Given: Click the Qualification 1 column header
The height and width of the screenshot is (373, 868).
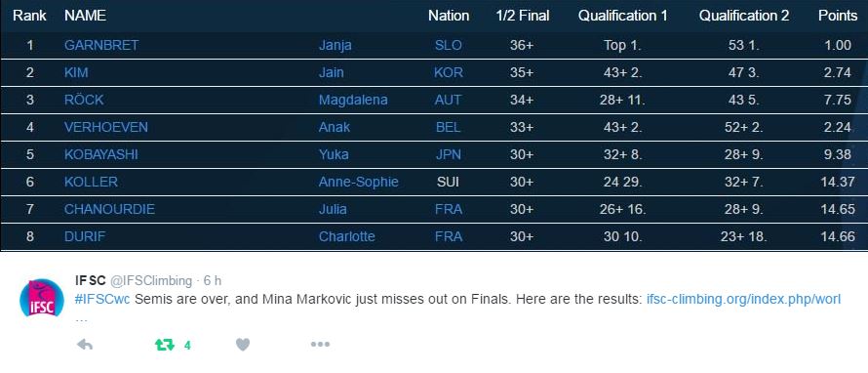Looking at the screenshot, I should click(623, 16).
